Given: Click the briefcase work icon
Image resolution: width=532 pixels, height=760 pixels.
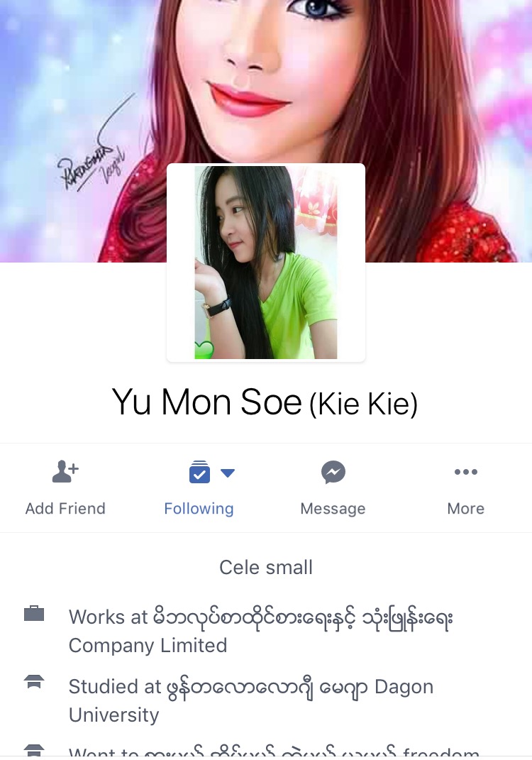Looking at the screenshot, I should (x=34, y=613).
